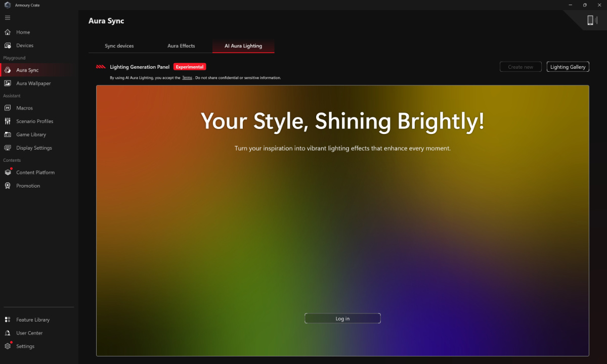Open the User Center sidebar entry
Viewport: 607px width, 364px height.
pos(39,333)
